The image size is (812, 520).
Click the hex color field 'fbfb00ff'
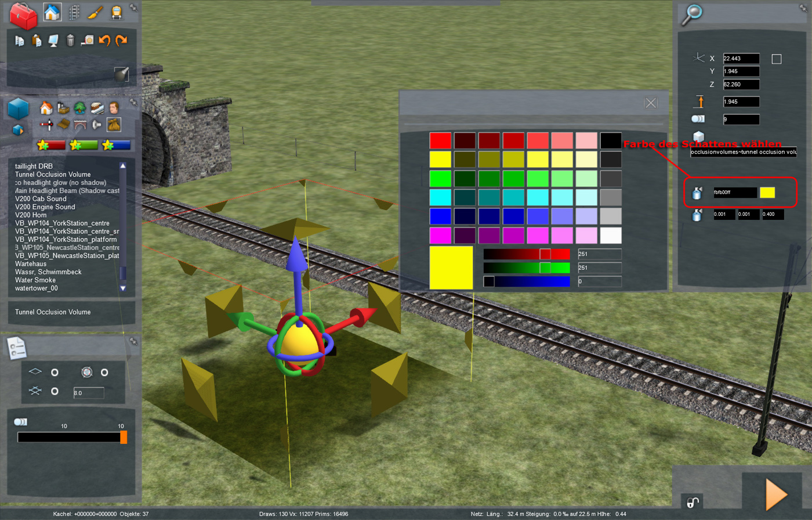tap(735, 193)
